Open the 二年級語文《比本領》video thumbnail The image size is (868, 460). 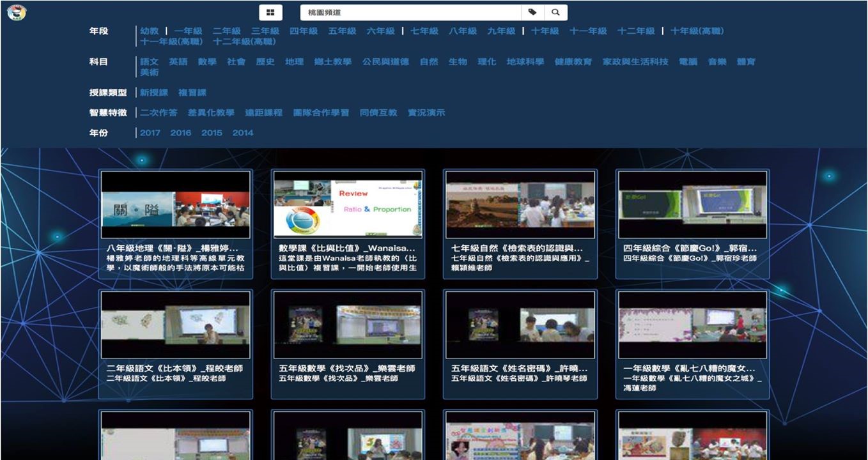point(176,325)
